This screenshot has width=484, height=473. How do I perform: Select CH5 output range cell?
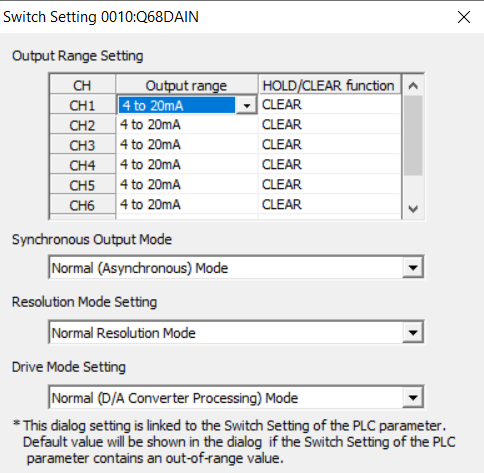(187, 185)
